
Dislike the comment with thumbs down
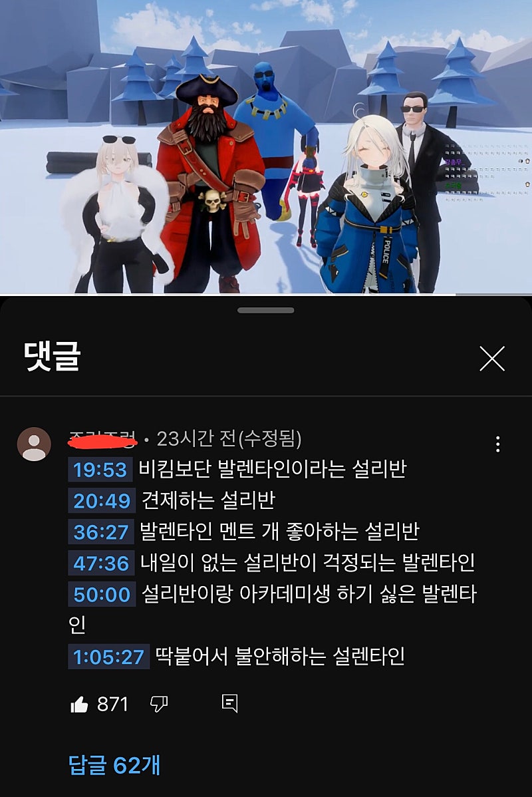pyautogui.click(x=159, y=705)
